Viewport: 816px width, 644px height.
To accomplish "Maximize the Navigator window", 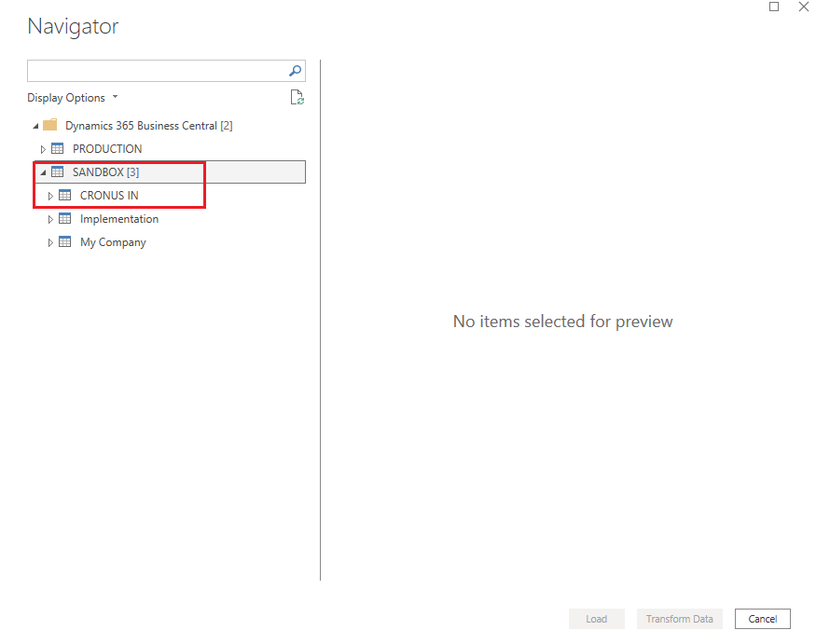I will 774,7.
